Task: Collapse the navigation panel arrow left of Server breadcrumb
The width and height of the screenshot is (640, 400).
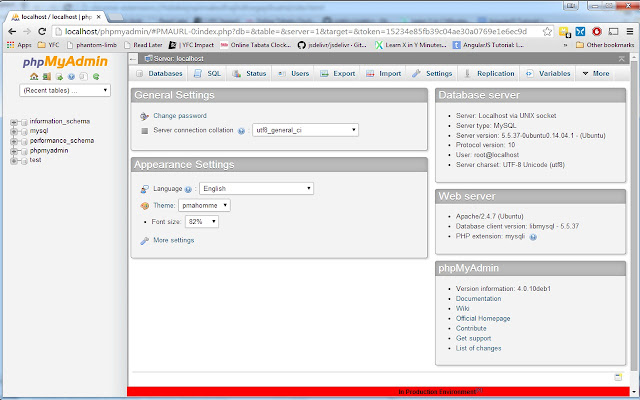Action: coord(133,59)
